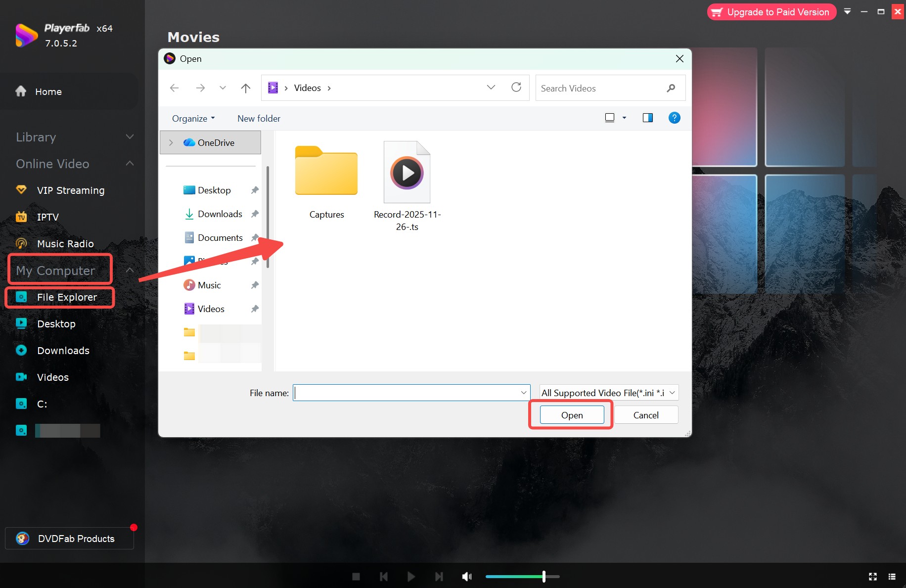Enter fullscreen playback mode
906x588 pixels.
pyautogui.click(x=872, y=576)
